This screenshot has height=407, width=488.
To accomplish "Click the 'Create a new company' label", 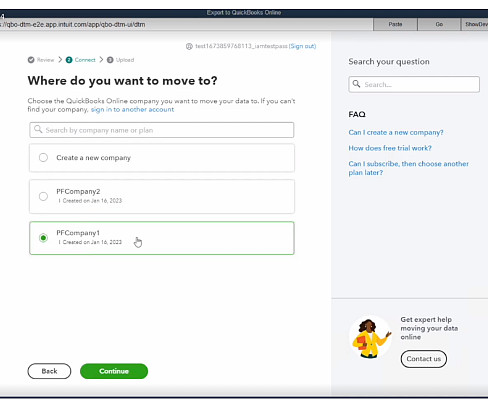I will pyautogui.click(x=93, y=158).
